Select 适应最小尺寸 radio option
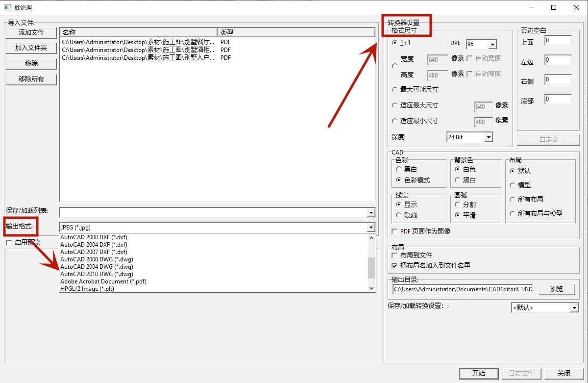Screen dimensions: 588x383 (395, 121)
